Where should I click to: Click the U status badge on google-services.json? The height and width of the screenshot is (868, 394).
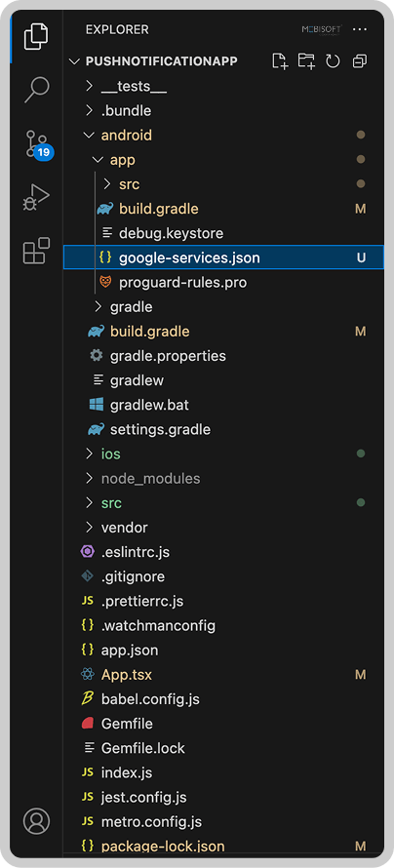361,257
